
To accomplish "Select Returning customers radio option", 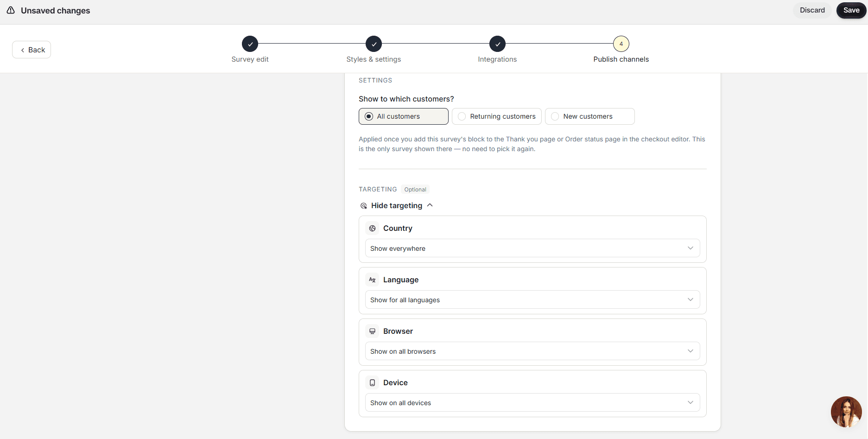I will coord(497,116).
